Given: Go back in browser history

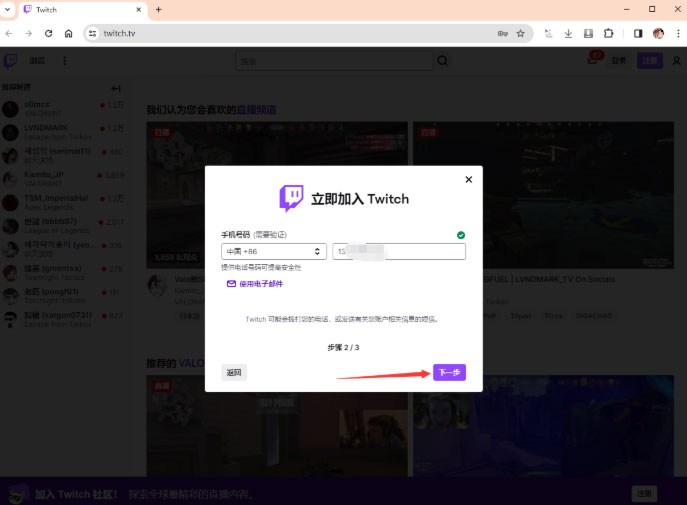Looking at the screenshot, I should pos(9,33).
